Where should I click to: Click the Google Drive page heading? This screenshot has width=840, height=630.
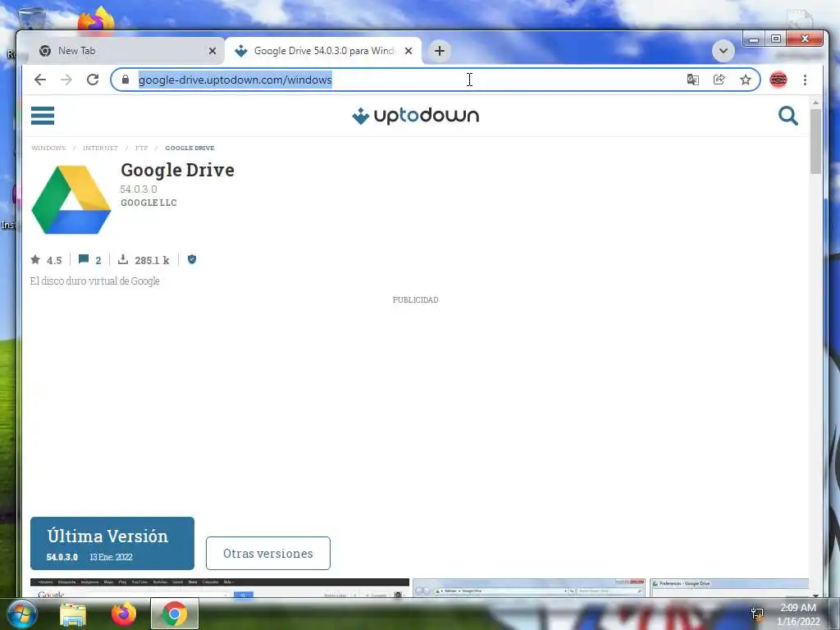(177, 170)
